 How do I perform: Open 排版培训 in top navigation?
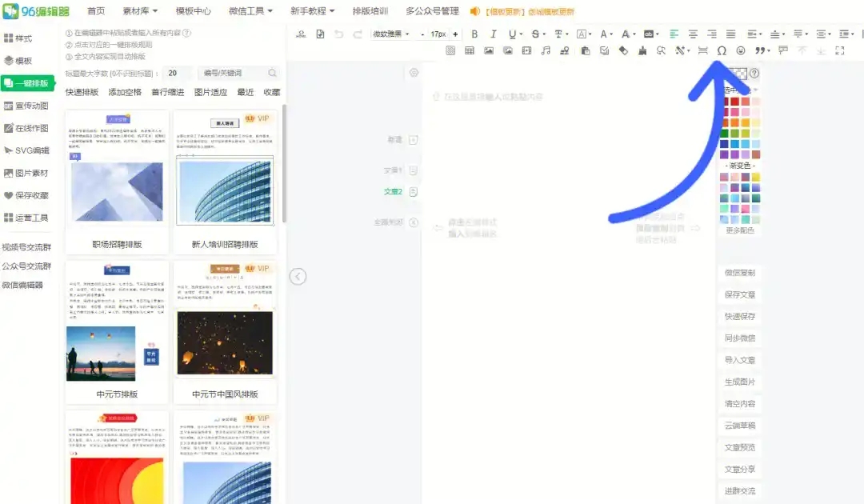(370, 11)
